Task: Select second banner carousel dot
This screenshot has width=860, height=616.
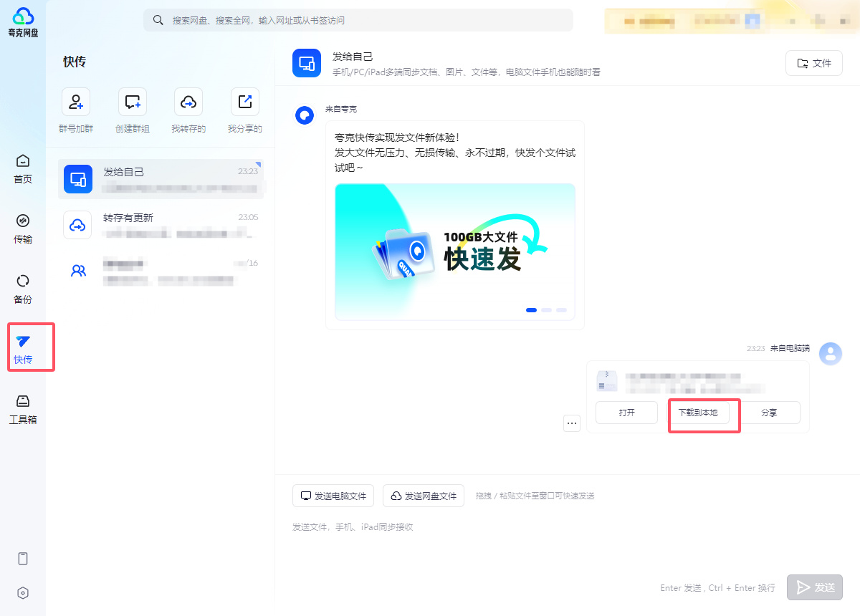Action: click(547, 310)
